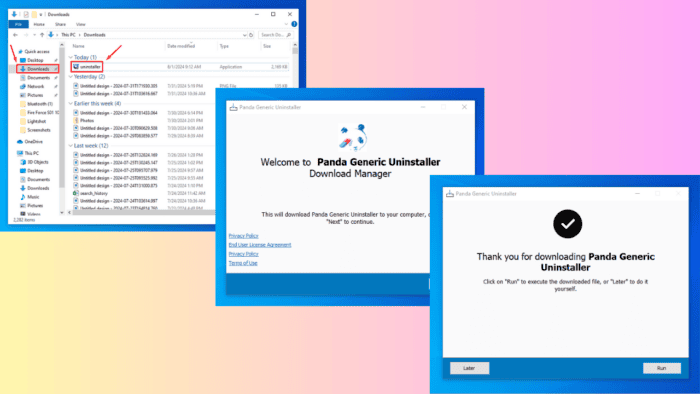Open the Terms of Use link

[x=243, y=263]
